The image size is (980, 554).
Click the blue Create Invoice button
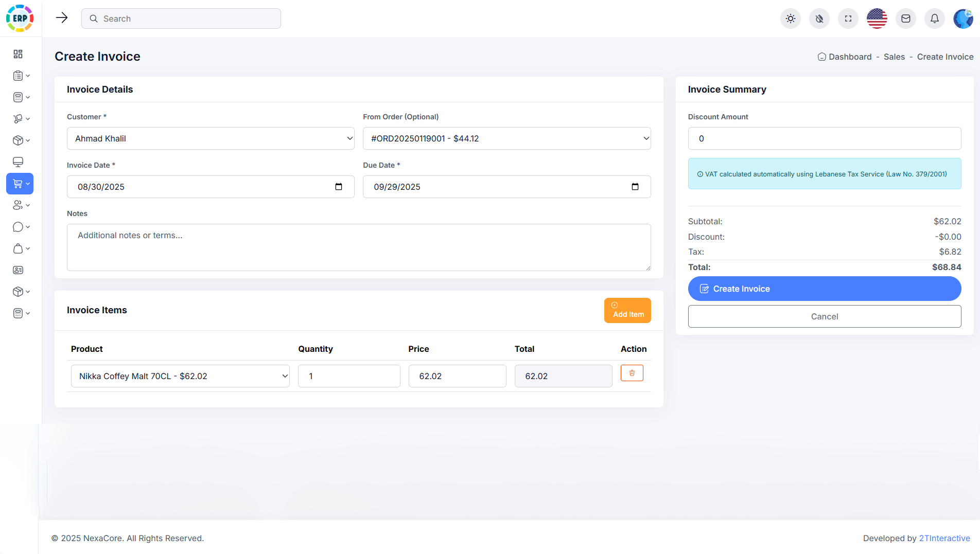coord(824,289)
